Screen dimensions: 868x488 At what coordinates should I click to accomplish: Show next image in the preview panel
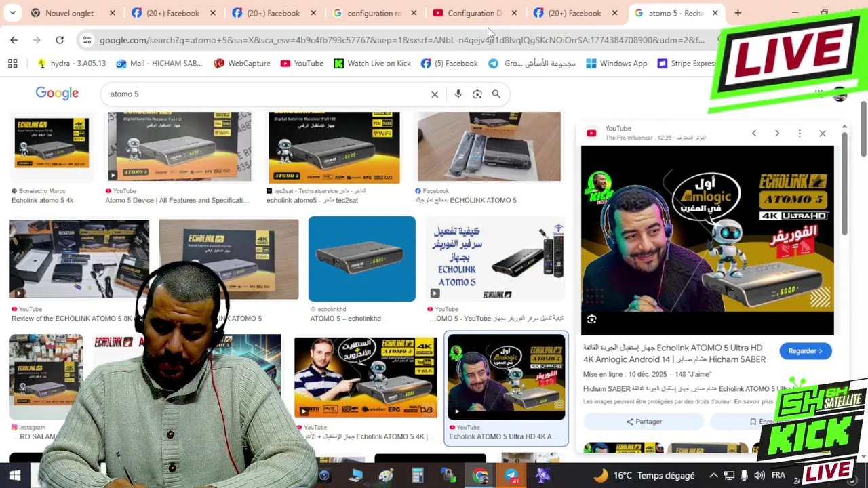tap(777, 134)
